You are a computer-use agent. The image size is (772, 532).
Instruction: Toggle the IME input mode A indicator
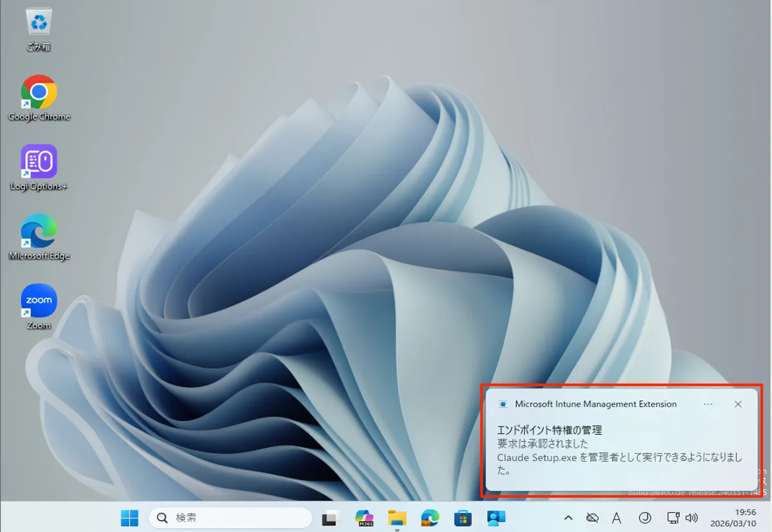(616, 518)
